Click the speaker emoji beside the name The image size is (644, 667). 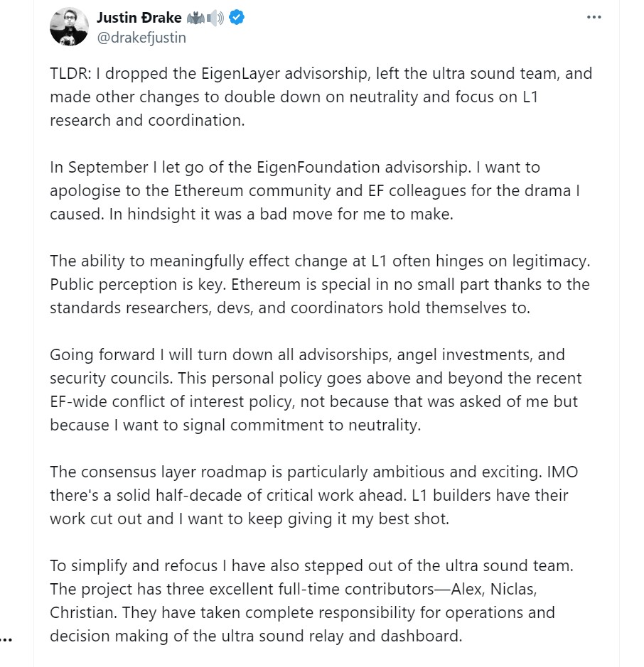point(215,18)
